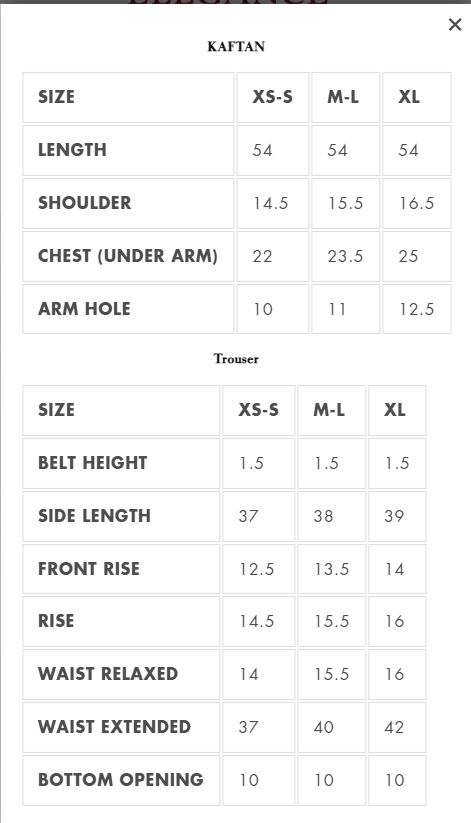
Task: Click the WAIST EXTENDED row label
Action: (114, 727)
